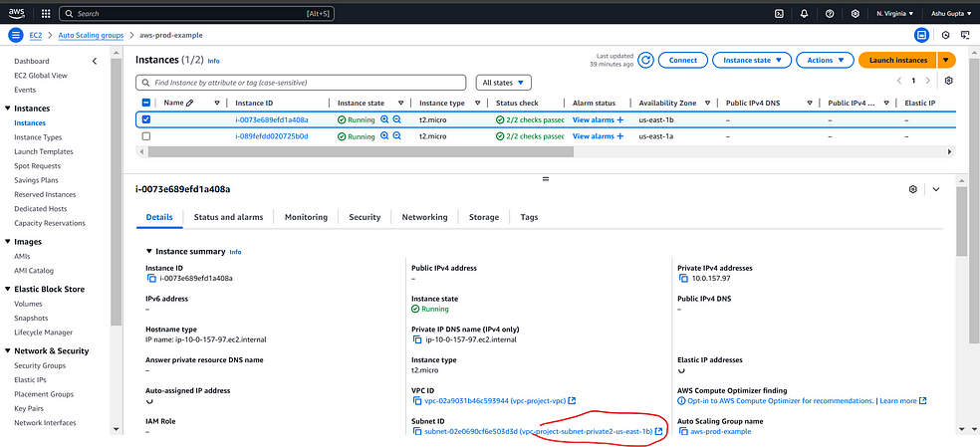Toggle the select-all instances checkbox
Viewport: 980px width, 447px height.
pos(146,103)
